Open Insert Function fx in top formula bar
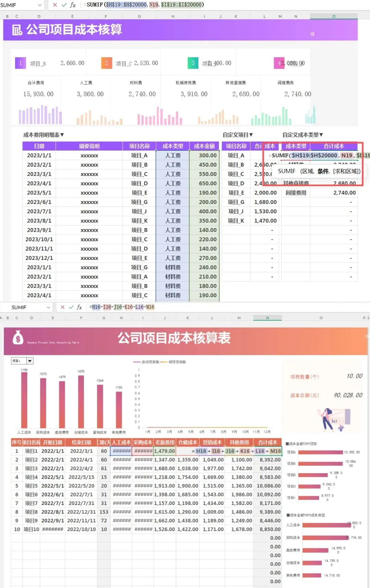 tap(73, 5)
